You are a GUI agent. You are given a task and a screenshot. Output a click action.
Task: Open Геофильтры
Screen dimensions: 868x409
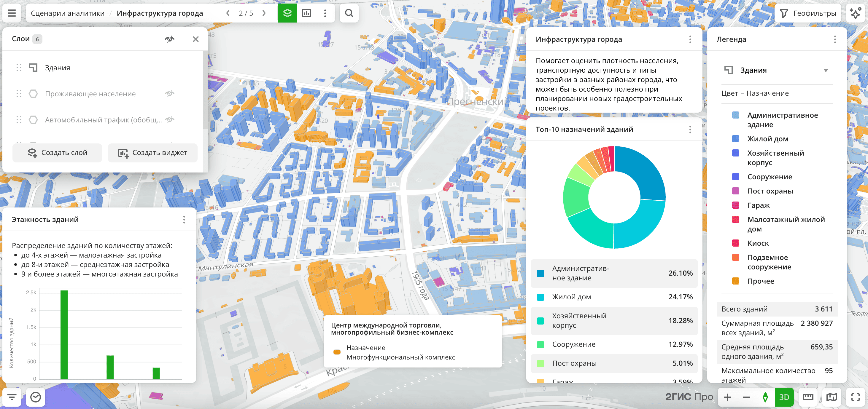click(808, 13)
